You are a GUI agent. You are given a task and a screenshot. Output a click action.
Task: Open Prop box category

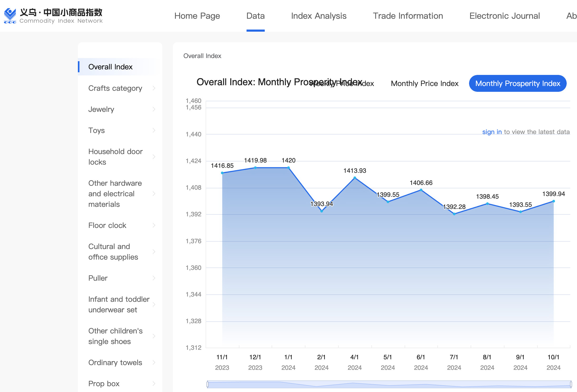point(104,384)
